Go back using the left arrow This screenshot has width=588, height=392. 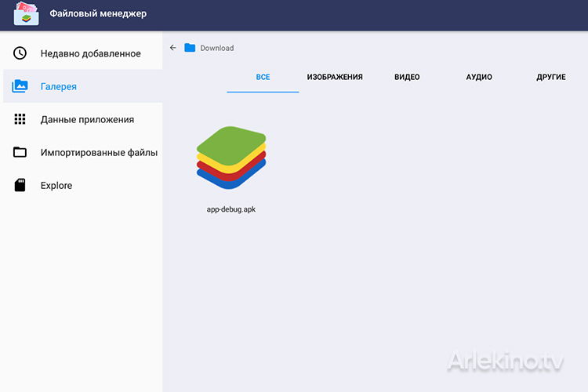(x=173, y=48)
